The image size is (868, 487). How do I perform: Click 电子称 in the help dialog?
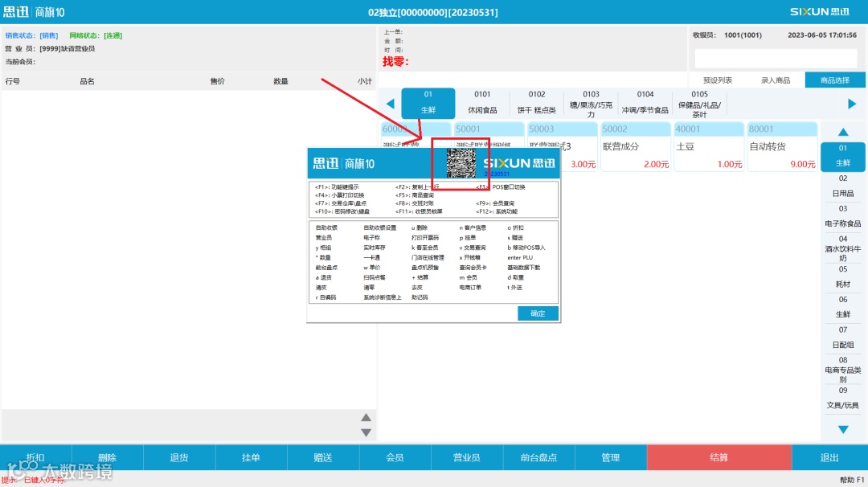(x=371, y=238)
